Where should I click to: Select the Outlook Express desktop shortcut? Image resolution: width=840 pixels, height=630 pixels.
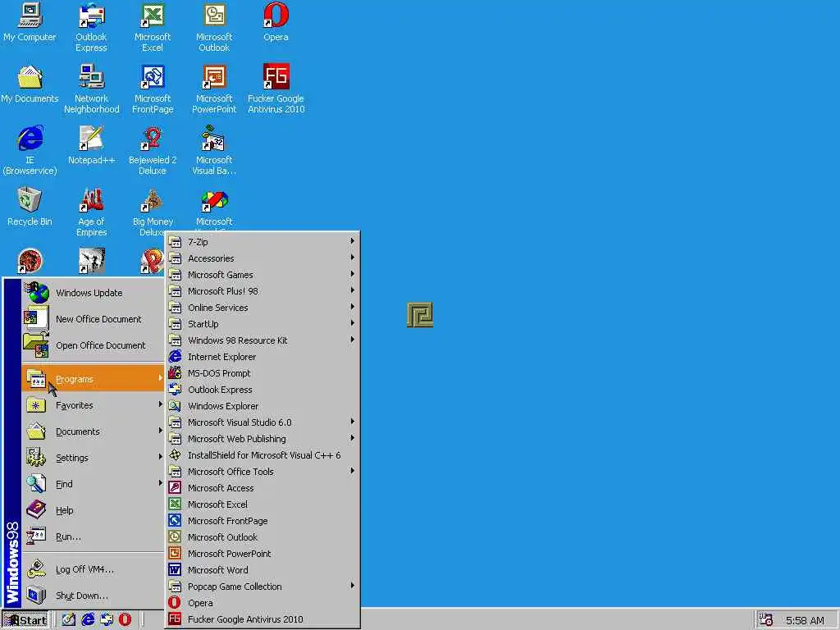(91, 27)
